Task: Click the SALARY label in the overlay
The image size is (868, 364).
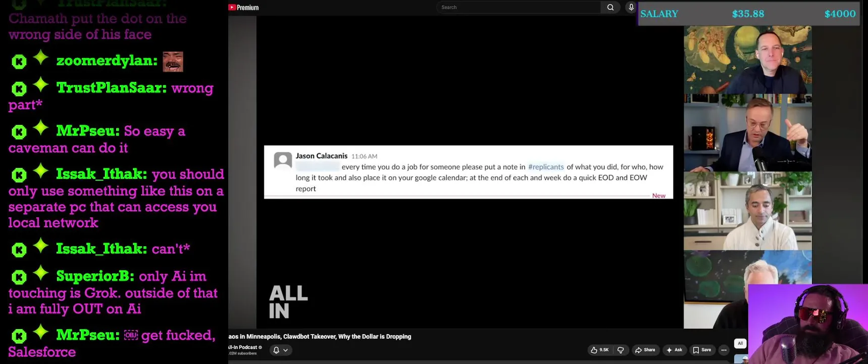Action: point(659,14)
